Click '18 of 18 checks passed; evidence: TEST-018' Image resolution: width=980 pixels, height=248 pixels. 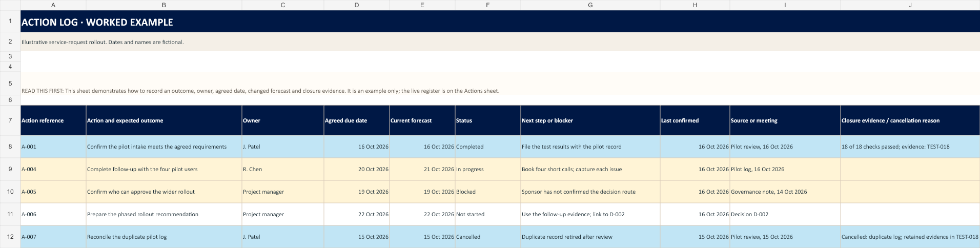point(910,147)
